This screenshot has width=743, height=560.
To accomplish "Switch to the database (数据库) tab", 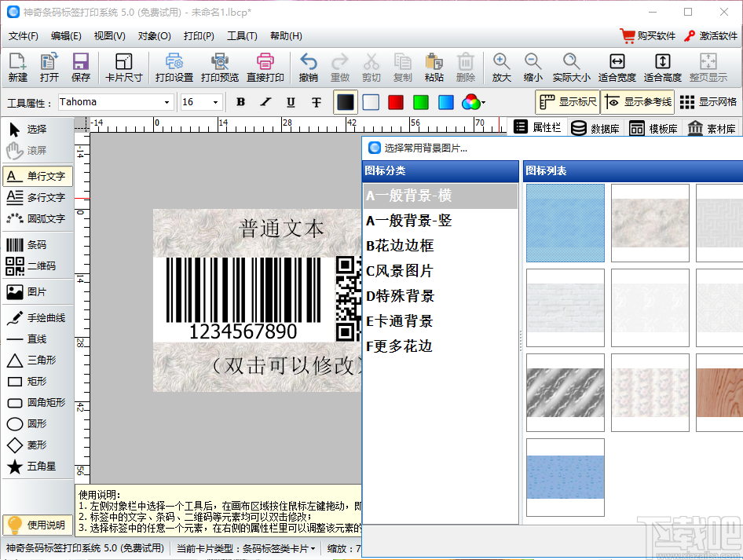I will pos(595,128).
